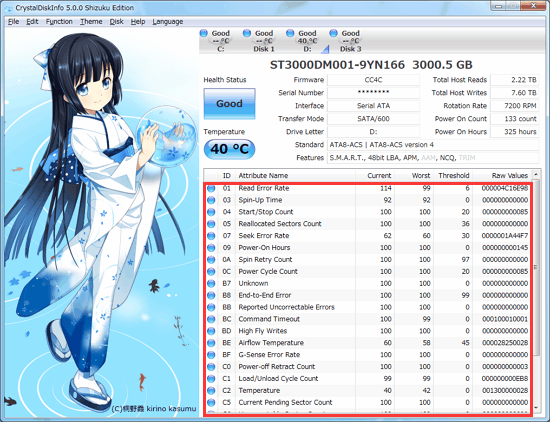The width and height of the screenshot is (551, 422).
Task: Open the Edit menu
Action: 32,21
